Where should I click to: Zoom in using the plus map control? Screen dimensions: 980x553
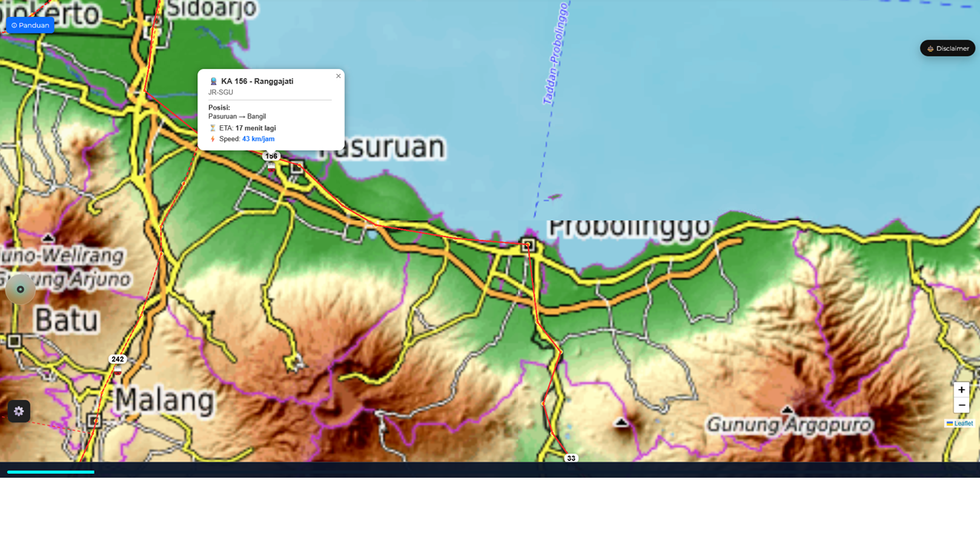pyautogui.click(x=961, y=390)
